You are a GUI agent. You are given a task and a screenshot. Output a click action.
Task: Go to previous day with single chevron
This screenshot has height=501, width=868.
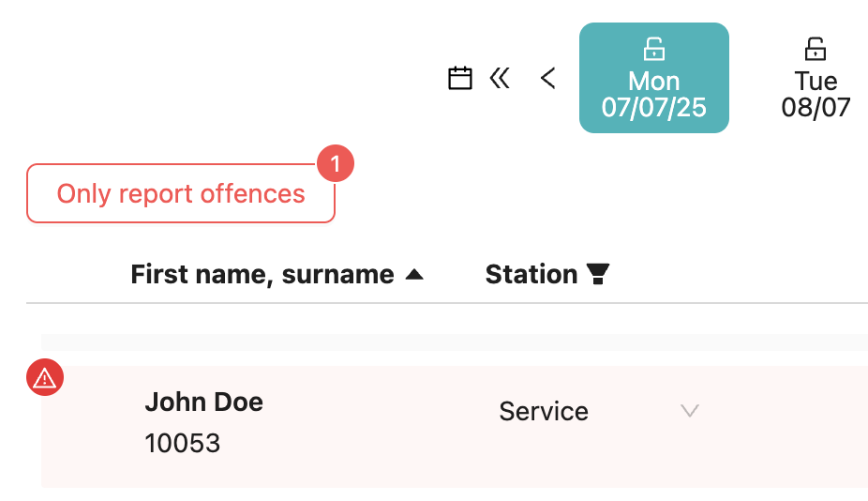[548, 78]
